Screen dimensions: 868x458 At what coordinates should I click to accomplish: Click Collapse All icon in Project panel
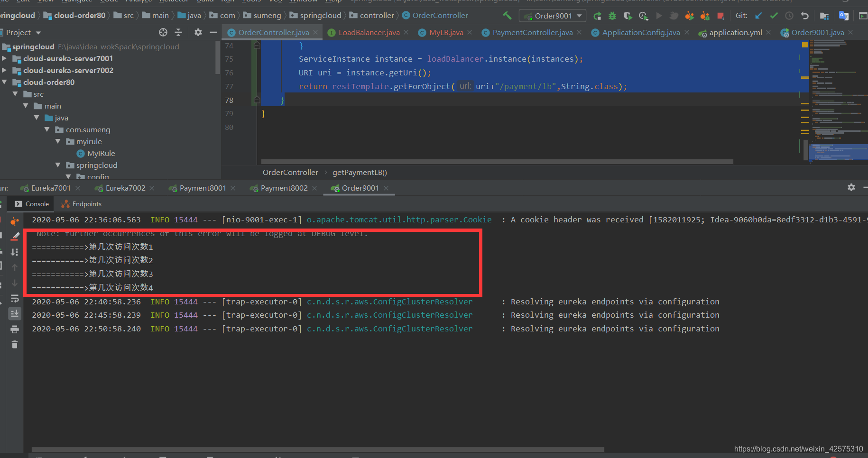pos(178,32)
